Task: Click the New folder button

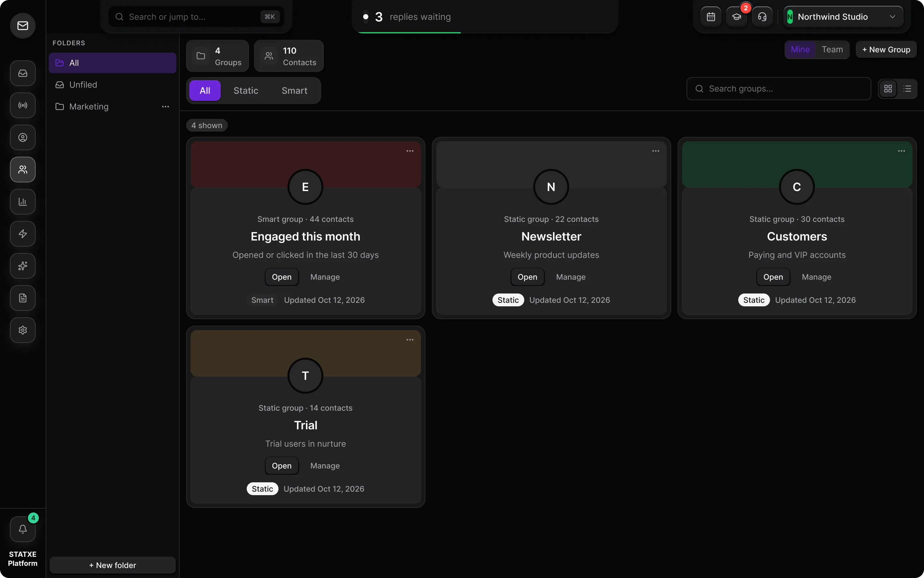Action: (x=113, y=565)
